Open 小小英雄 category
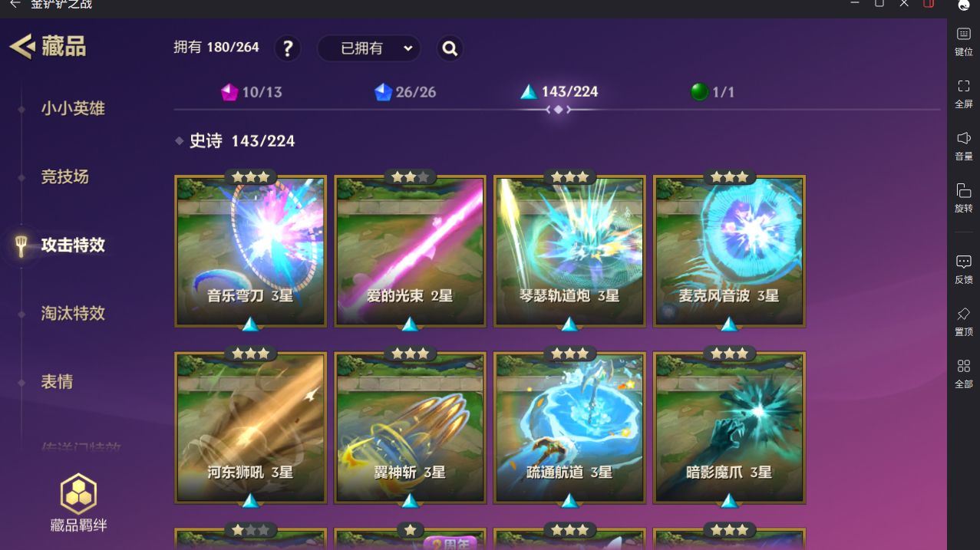Screen dimensions: 980x550 pyautogui.click(x=73, y=109)
